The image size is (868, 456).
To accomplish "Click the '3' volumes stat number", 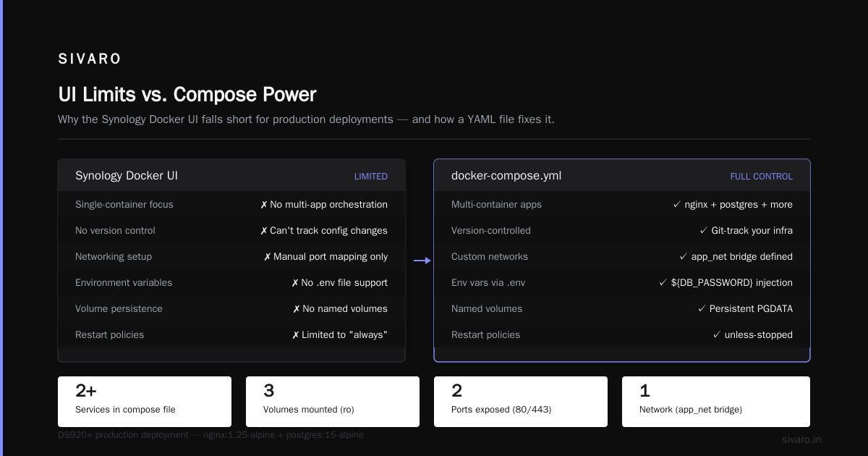I will click(x=269, y=392).
